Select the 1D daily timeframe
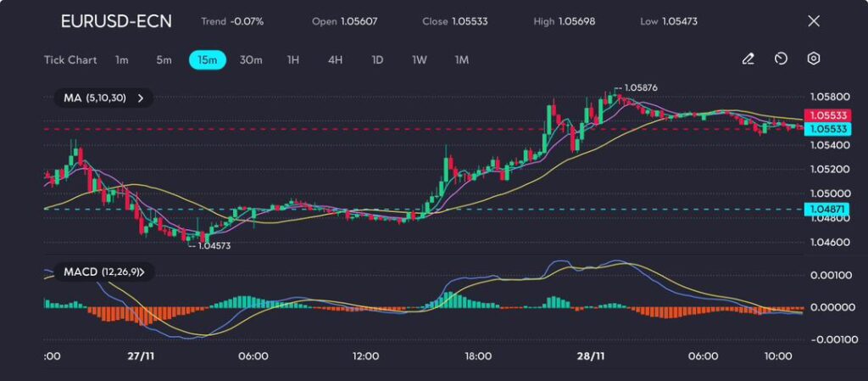This screenshot has width=868, height=381. (378, 60)
